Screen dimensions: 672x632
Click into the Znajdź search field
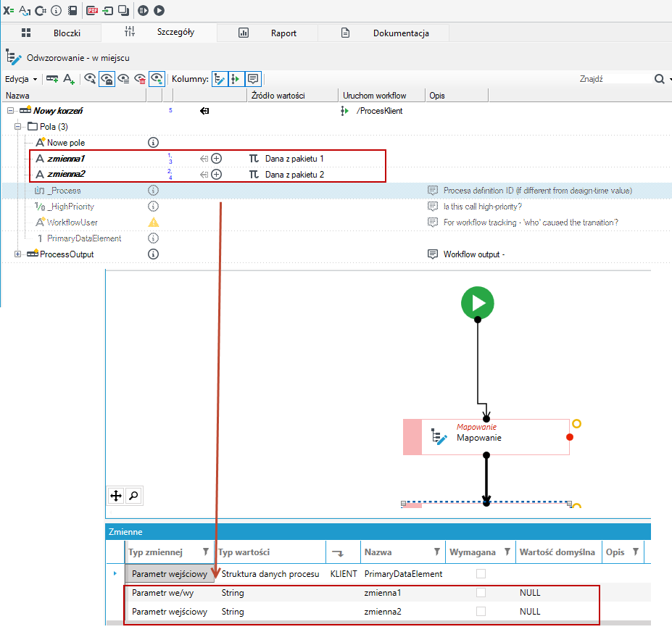(x=614, y=79)
